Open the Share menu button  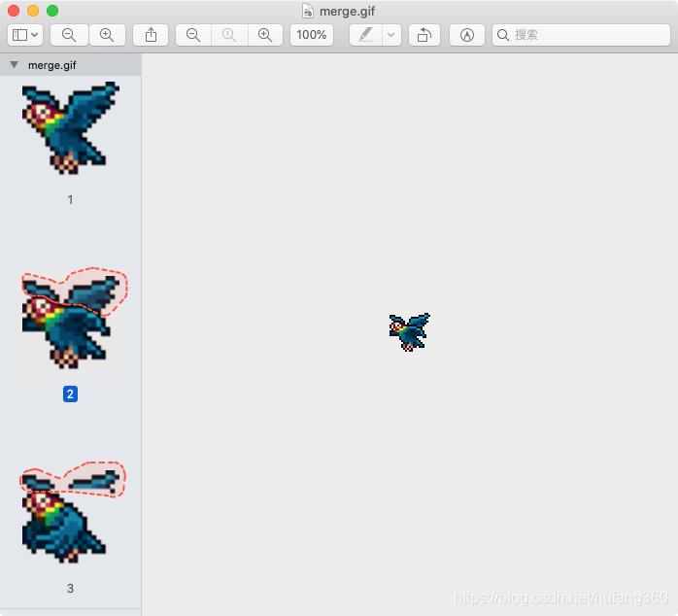click(x=151, y=35)
